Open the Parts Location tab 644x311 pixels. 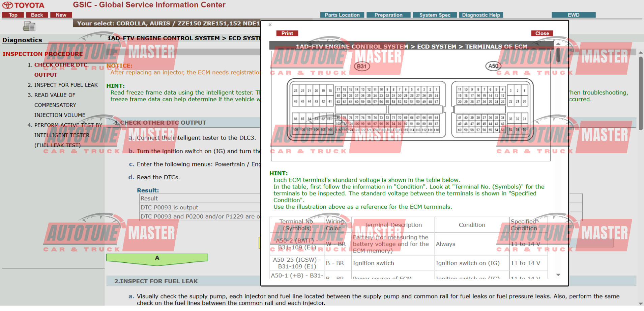[x=342, y=15]
